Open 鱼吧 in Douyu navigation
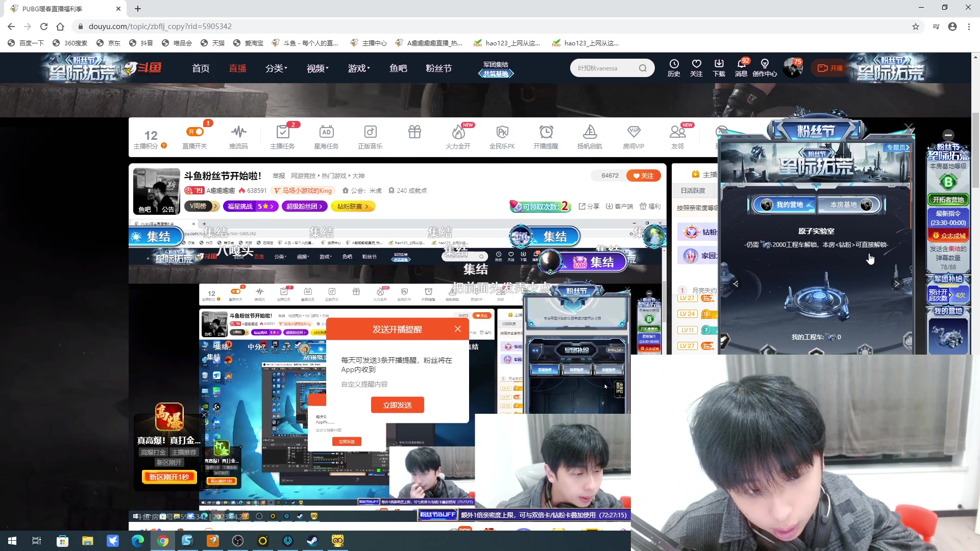Viewport: 980px width, 551px height. (x=398, y=68)
